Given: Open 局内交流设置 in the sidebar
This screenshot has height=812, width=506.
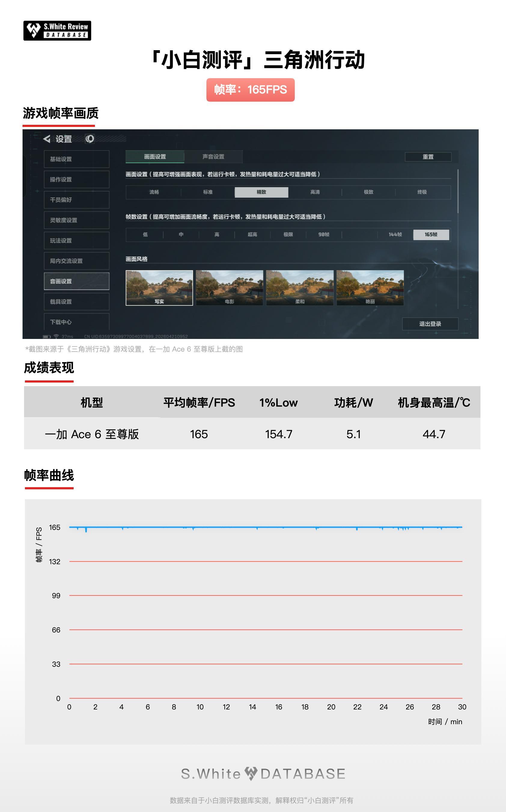Looking at the screenshot, I should 77,261.
